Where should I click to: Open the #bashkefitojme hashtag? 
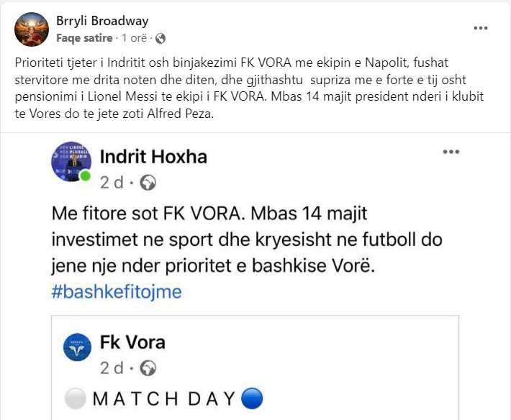117,291
